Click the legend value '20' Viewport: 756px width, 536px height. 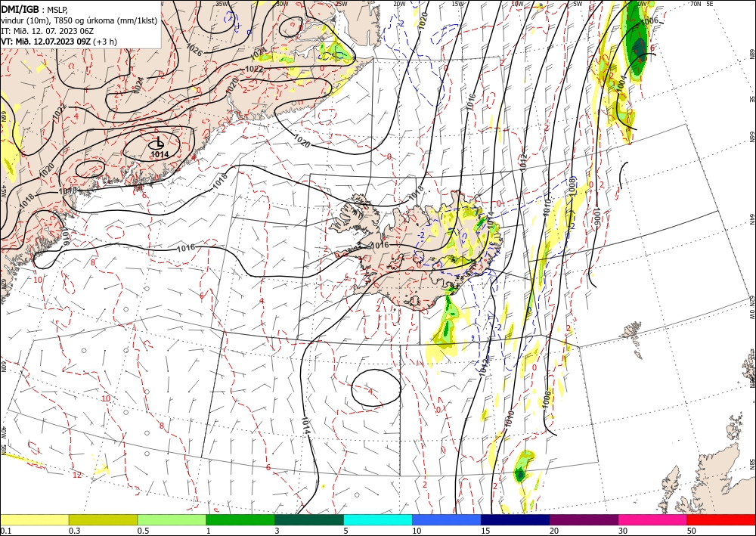(x=554, y=531)
